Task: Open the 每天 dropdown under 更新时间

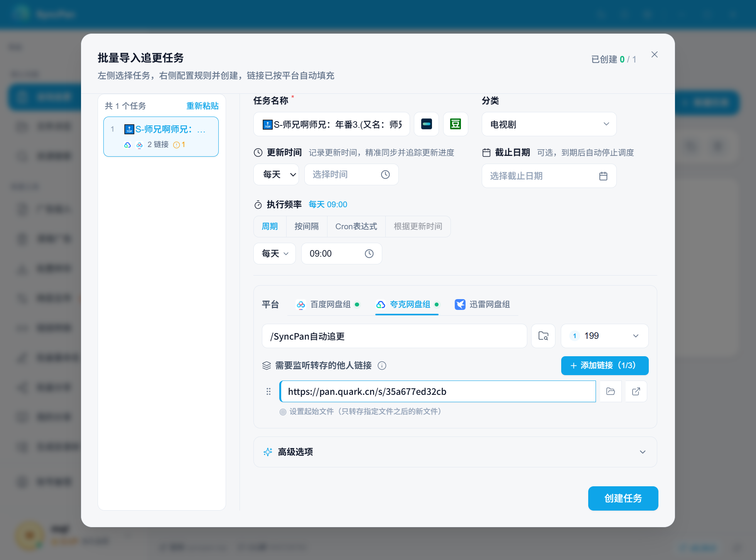Action: pyautogui.click(x=276, y=175)
